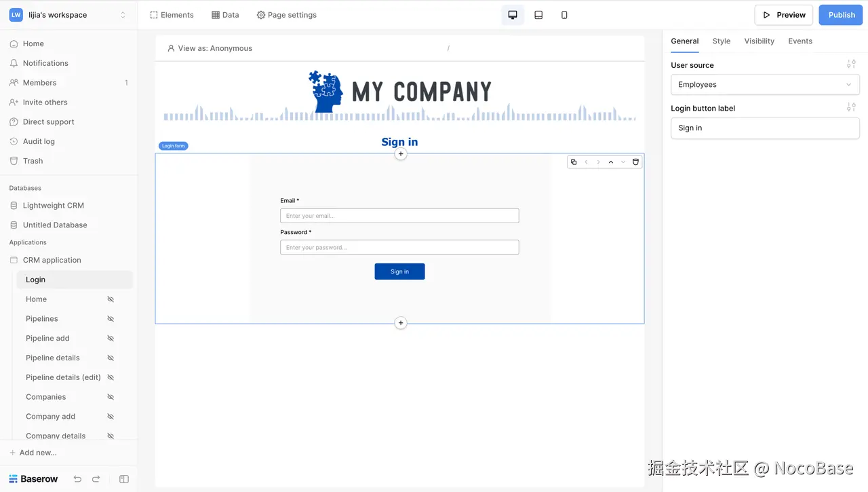Viewport: 868px width, 492px height.
Task: Undo the last action
Action: point(77,479)
